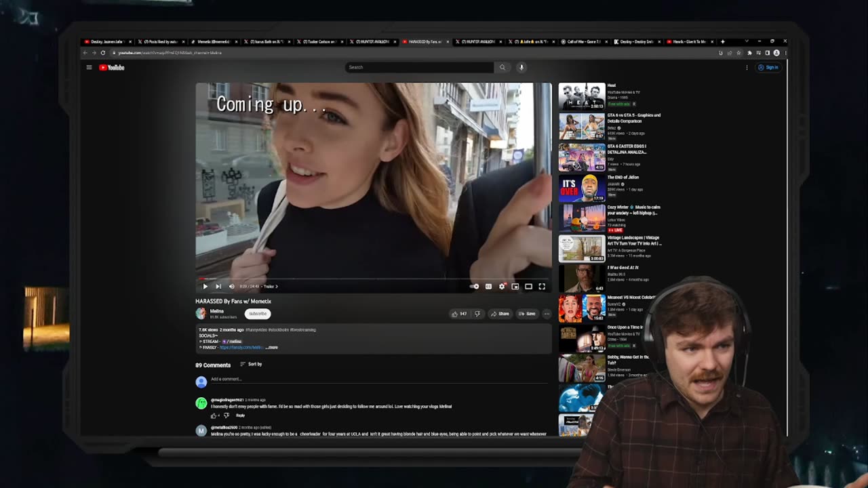Open player settings gear icon
The image size is (868, 488).
point(502,287)
